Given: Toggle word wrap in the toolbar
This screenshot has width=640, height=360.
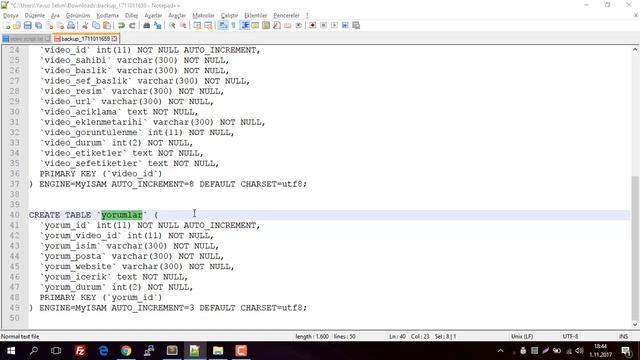Looking at the screenshot, I should 223,25.
